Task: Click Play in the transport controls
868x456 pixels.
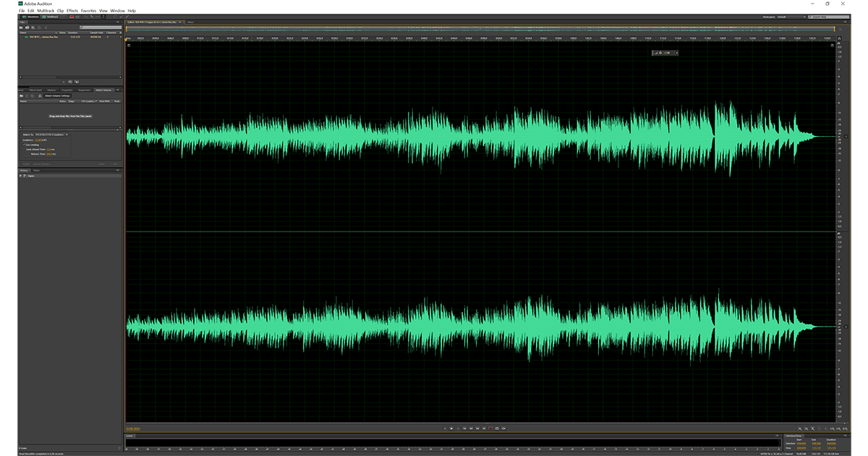Action: [x=451, y=428]
